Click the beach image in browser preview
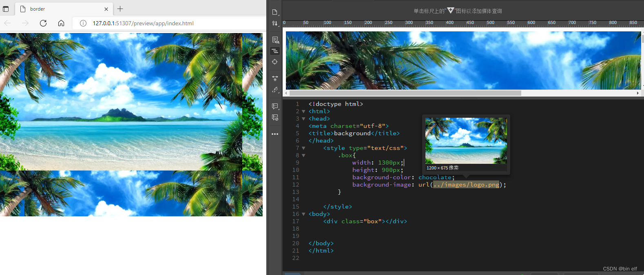The image size is (644, 275). pos(131,125)
